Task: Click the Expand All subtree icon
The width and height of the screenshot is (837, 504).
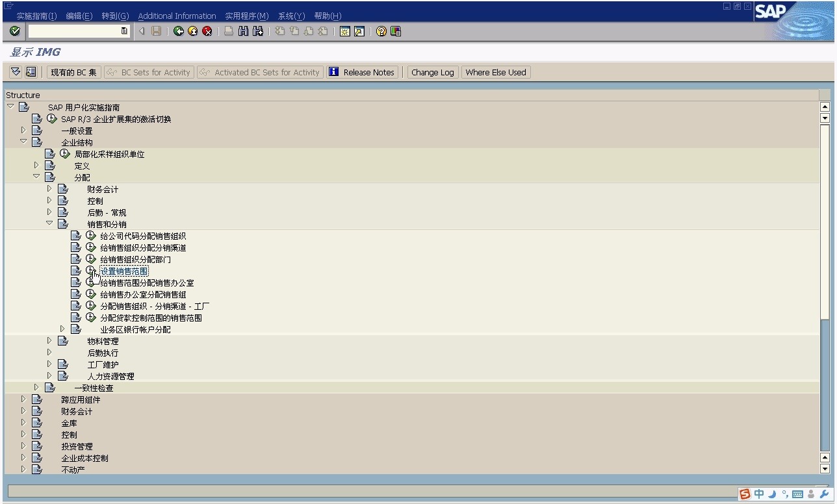Action: pyautogui.click(x=16, y=72)
